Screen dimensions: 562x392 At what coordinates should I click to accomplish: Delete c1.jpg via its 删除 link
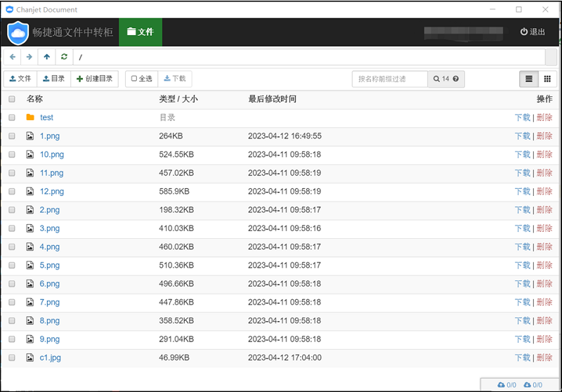(544, 358)
